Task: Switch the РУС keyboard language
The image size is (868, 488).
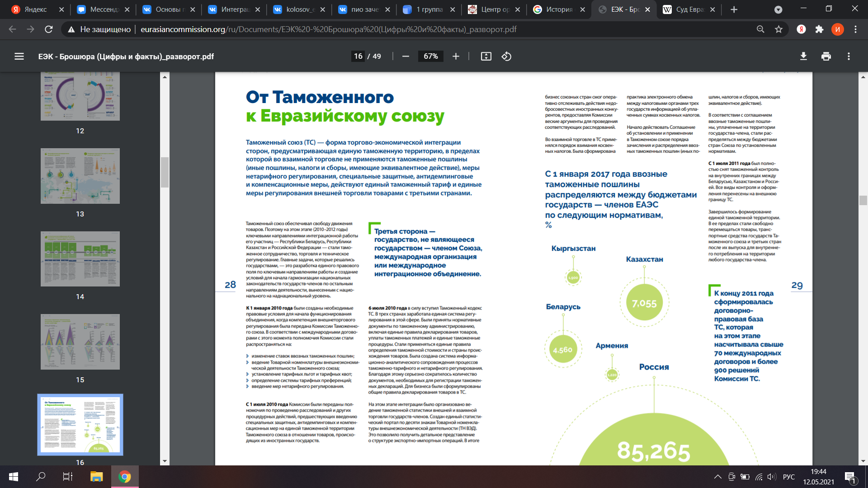Action: click(x=789, y=477)
